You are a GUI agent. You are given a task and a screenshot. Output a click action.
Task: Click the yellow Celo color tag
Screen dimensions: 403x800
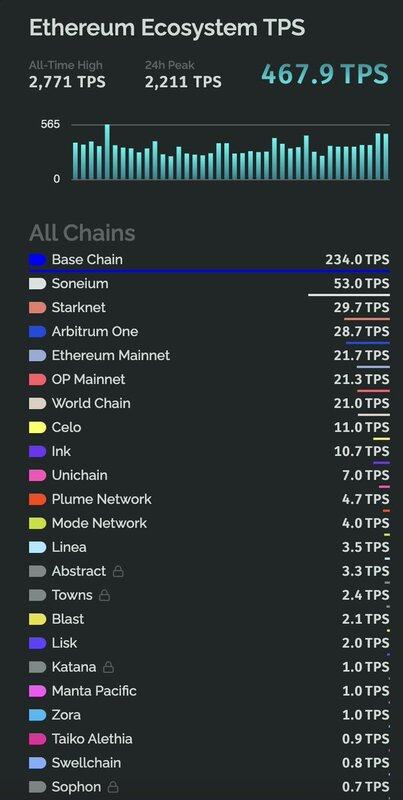[38, 428]
